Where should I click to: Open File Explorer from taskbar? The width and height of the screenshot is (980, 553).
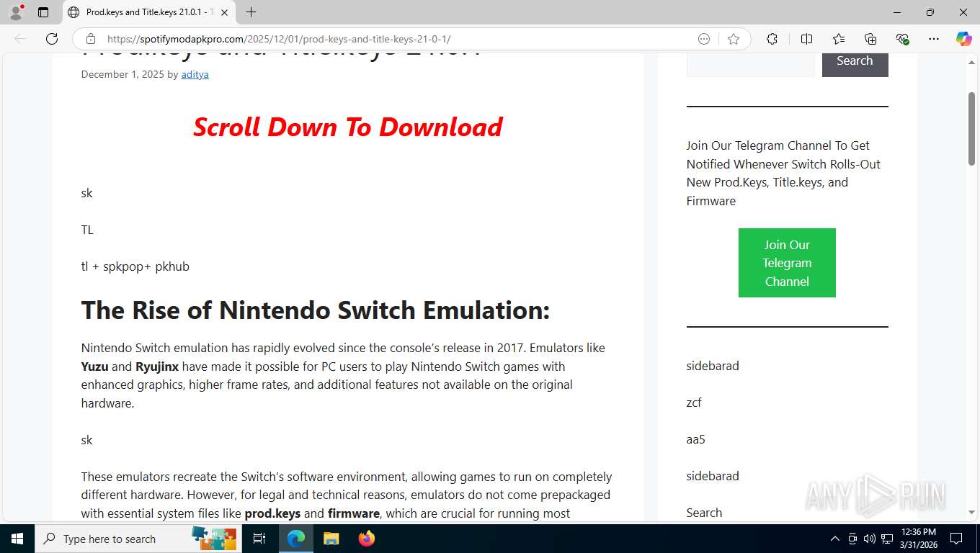331,539
